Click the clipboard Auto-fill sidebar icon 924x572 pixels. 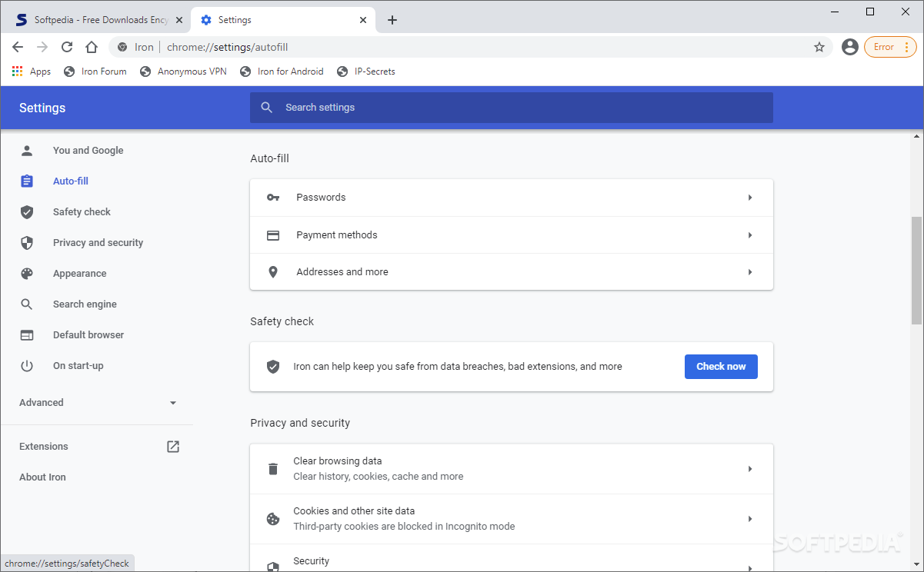(x=27, y=181)
